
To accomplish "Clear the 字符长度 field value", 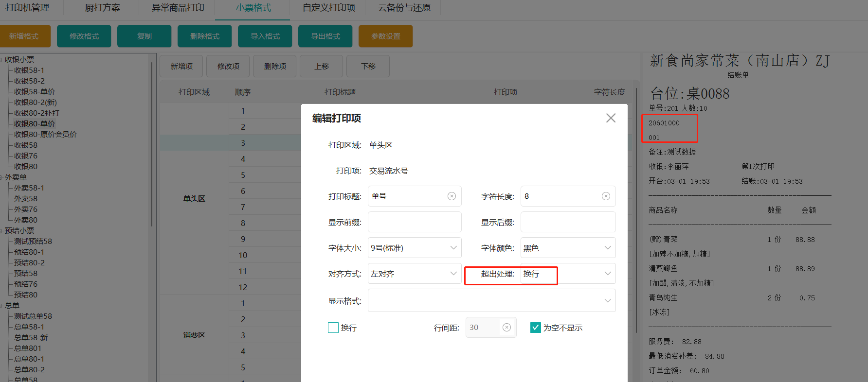I will tap(606, 196).
